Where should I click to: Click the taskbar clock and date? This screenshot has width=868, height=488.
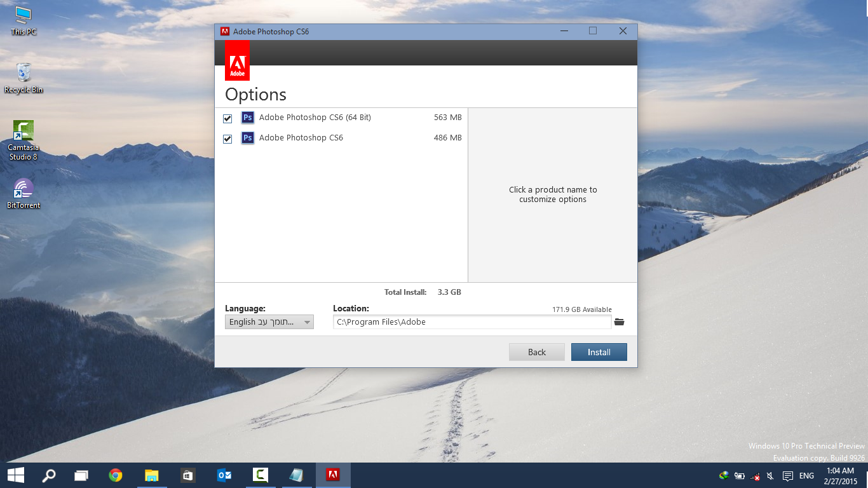point(840,476)
